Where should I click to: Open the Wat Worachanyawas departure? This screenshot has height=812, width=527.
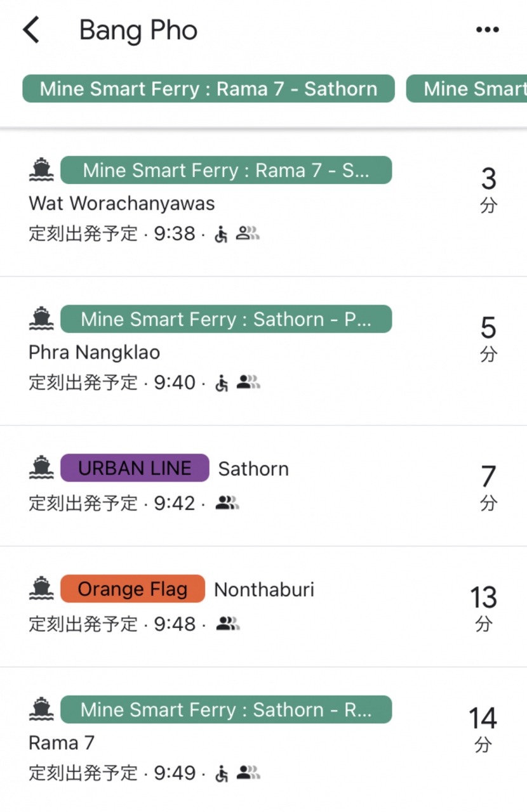[x=122, y=204]
